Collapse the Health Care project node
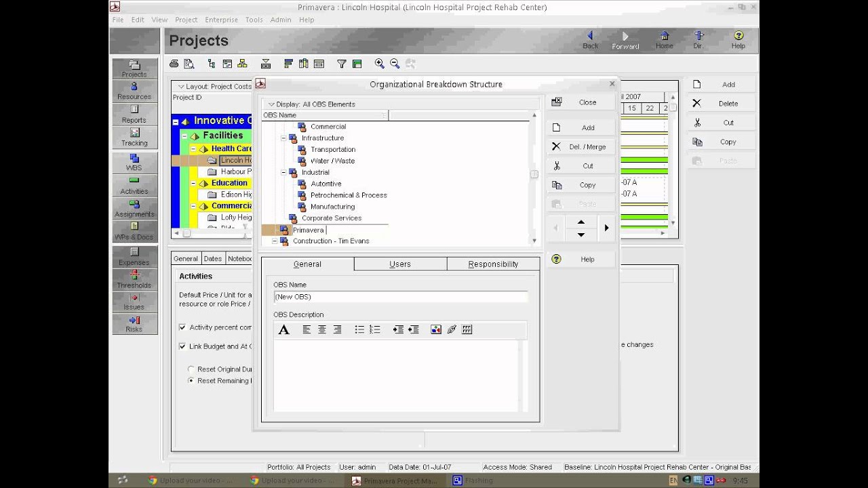Screen dimensions: 868x488 193,148
